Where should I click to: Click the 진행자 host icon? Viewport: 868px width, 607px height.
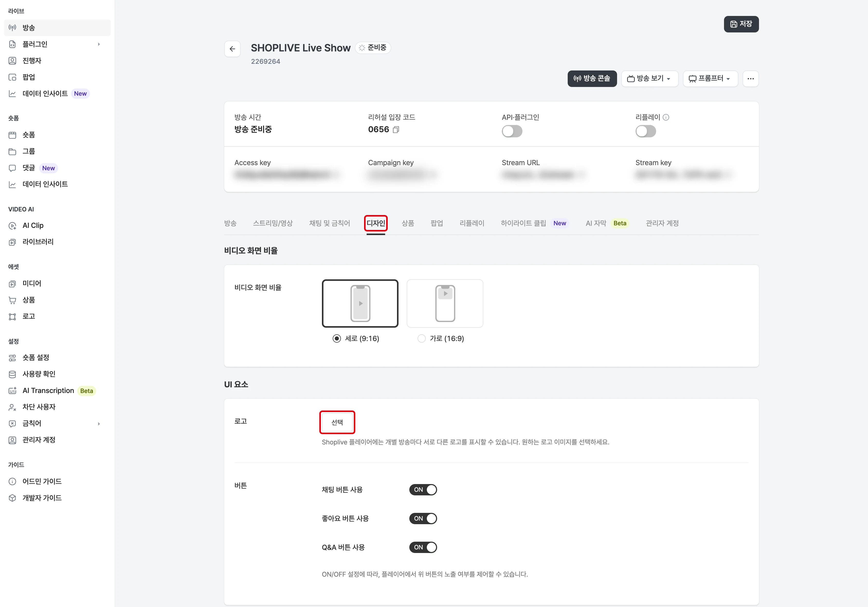pyautogui.click(x=13, y=60)
